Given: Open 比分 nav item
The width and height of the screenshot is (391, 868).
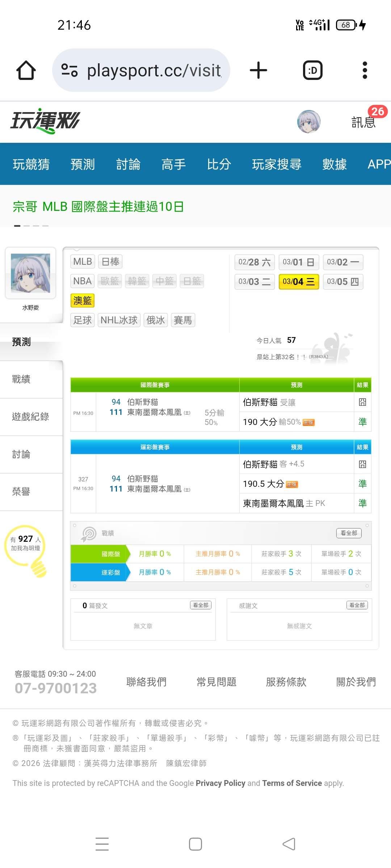Looking at the screenshot, I should pos(219,164).
